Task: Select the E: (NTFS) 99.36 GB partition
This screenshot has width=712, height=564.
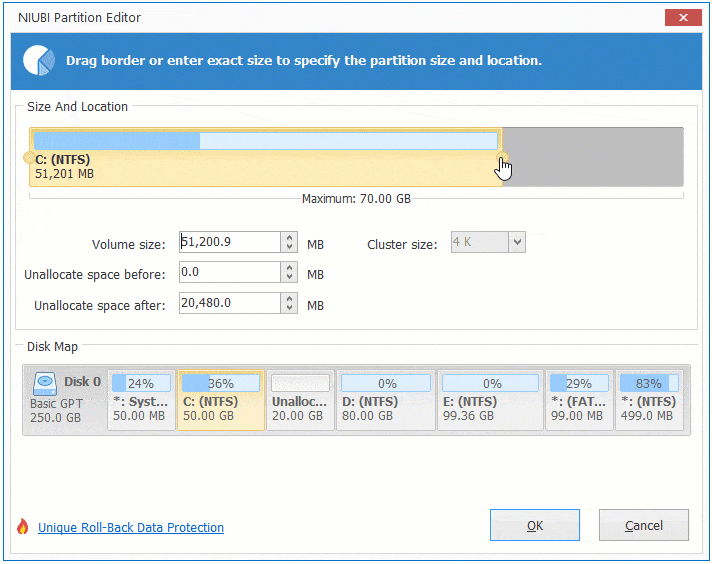Action: 490,400
